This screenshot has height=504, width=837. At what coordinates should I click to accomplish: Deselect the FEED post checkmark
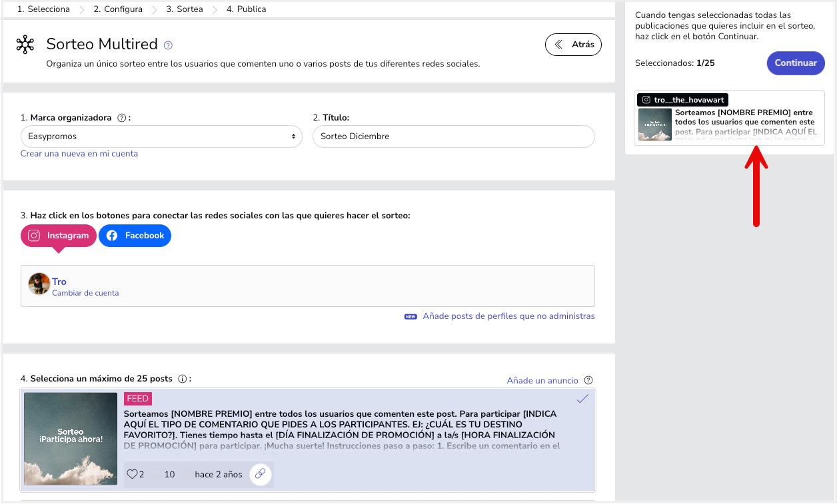click(582, 399)
